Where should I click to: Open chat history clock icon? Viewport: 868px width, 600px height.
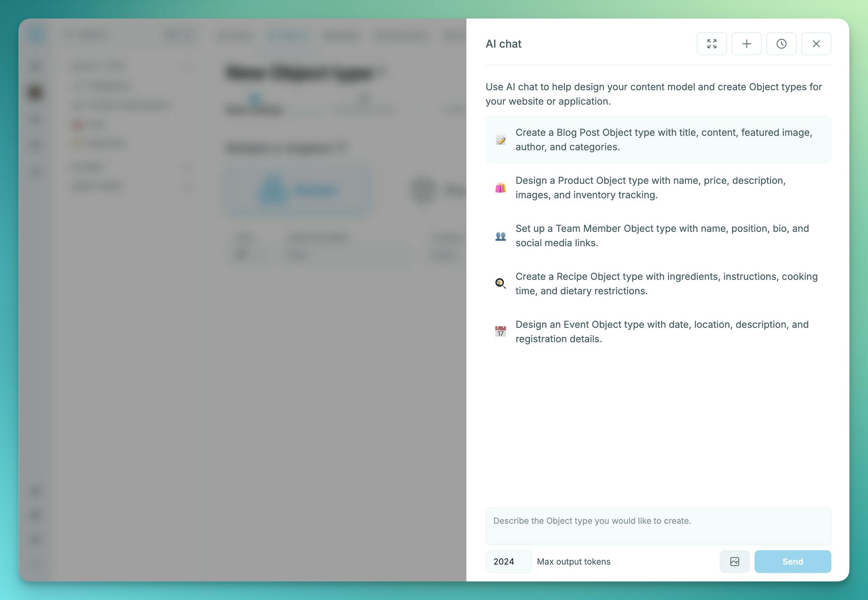[x=781, y=44]
